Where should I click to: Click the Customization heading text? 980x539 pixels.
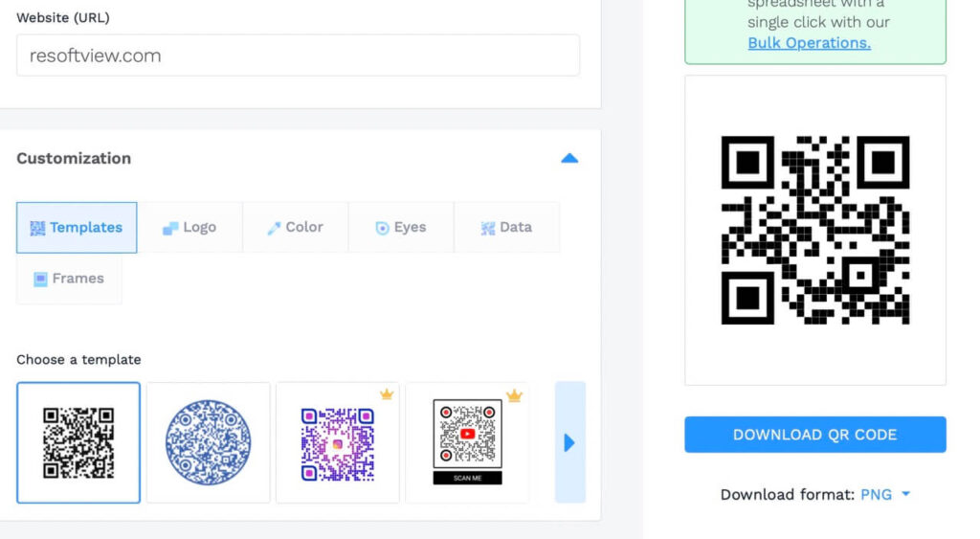pos(74,158)
